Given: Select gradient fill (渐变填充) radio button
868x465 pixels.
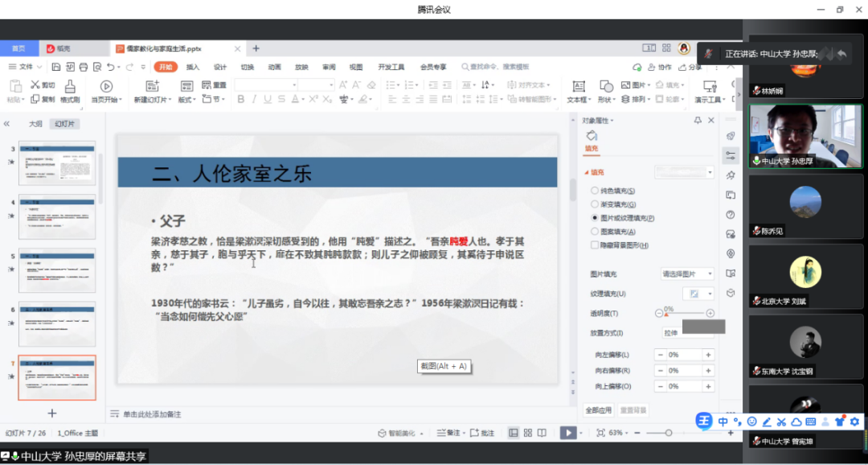Looking at the screenshot, I should click(595, 204).
